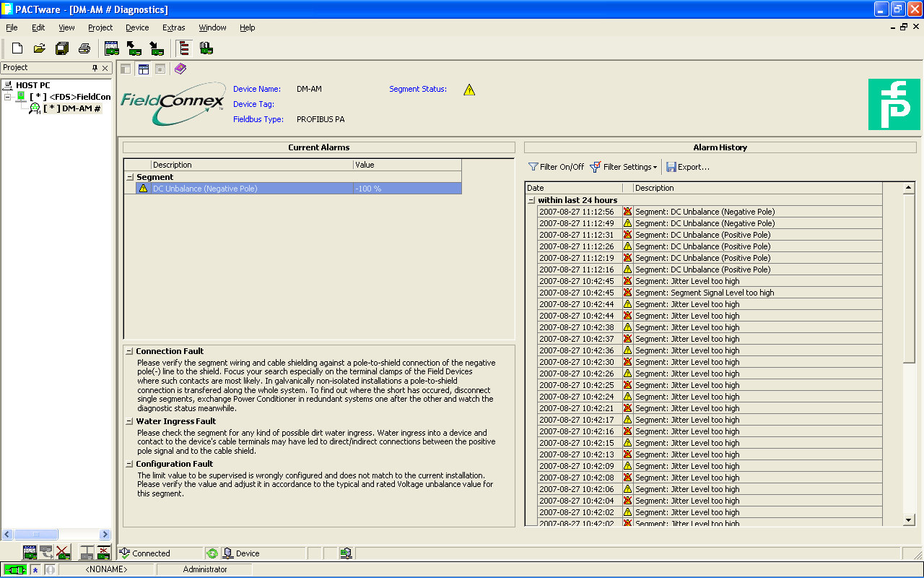Click the Date column header in Alarm History
The image size is (924, 578).
click(x=573, y=188)
